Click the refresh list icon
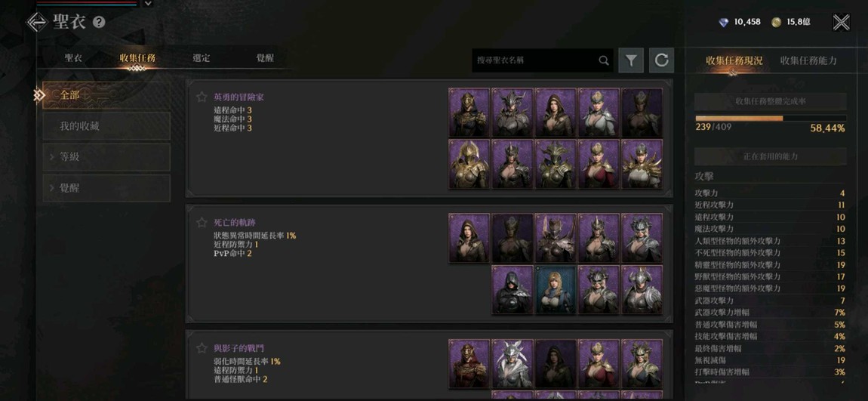Image resolution: width=868 pixels, height=401 pixels. (661, 60)
